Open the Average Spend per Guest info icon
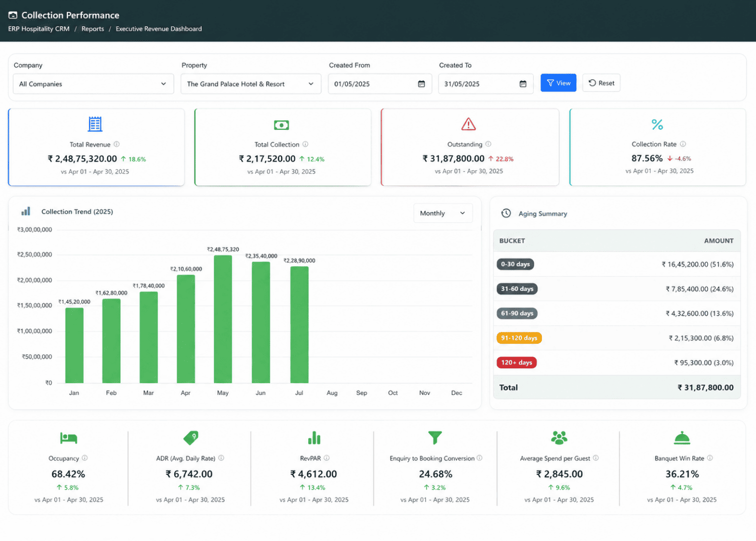Image resolution: width=756 pixels, height=541 pixels. [596, 458]
